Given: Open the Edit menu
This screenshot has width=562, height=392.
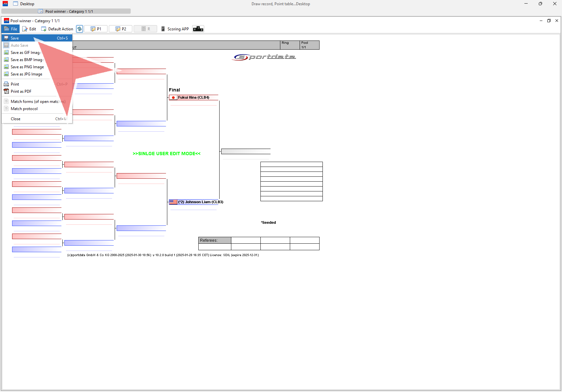Looking at the screenshot, I should (x=29, y=29).
